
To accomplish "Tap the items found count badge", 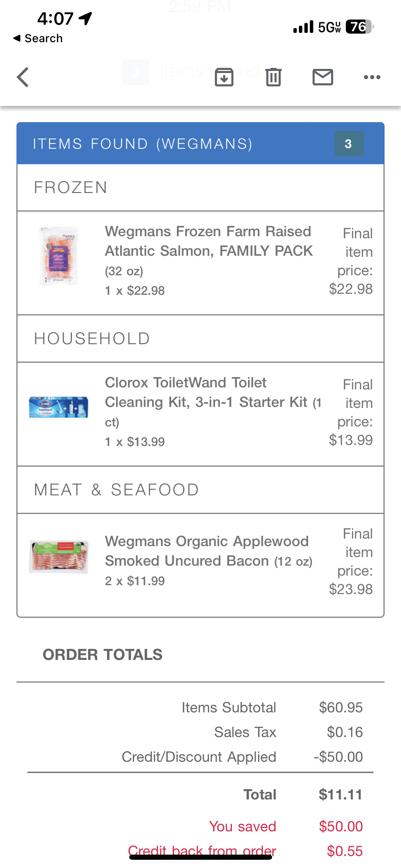I will [349, 144].
